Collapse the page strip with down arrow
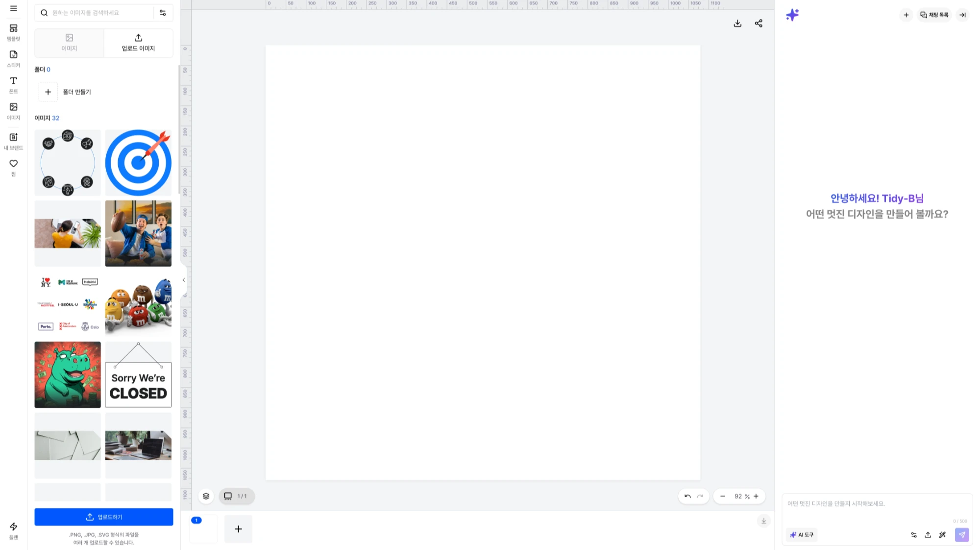Screen dimensions: 980x550 tap(763, 521)
